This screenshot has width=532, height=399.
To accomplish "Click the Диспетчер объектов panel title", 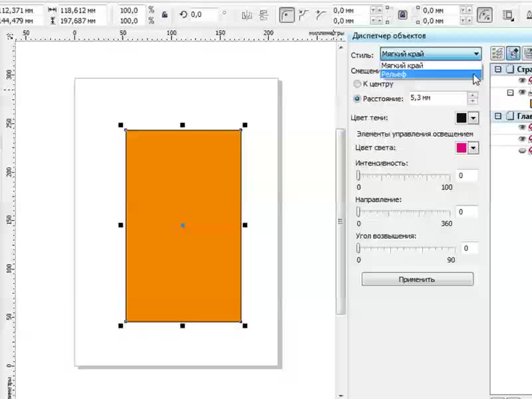I will point(389,36).
